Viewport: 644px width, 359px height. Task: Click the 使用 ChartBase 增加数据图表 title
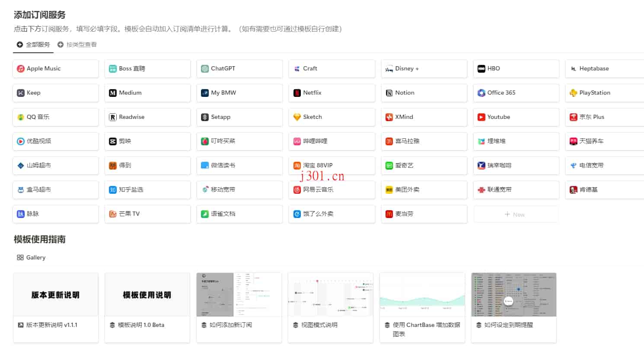[x=426, y=329]
